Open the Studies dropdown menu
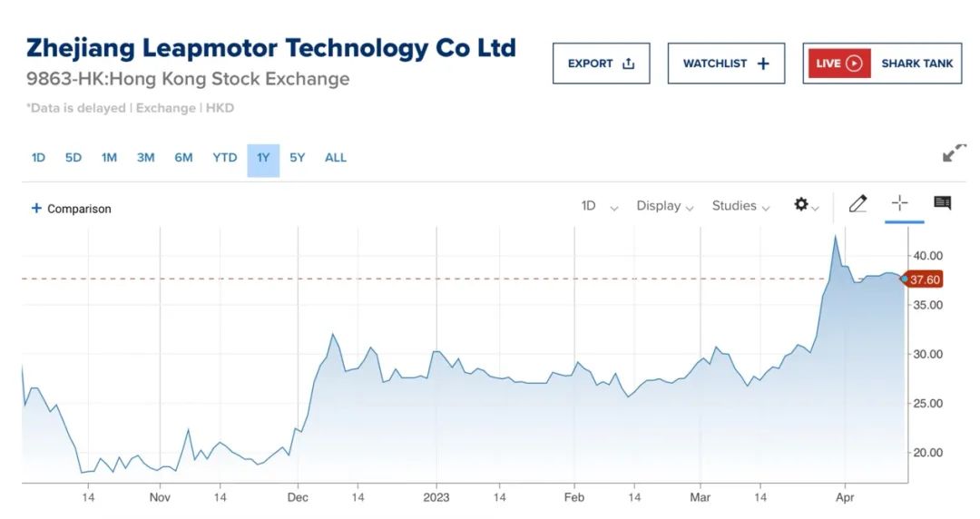 [x=740, y=206]
